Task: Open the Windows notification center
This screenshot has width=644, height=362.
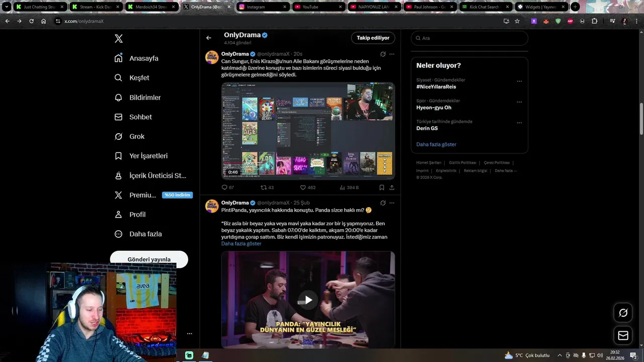Action: coord(633,355)
